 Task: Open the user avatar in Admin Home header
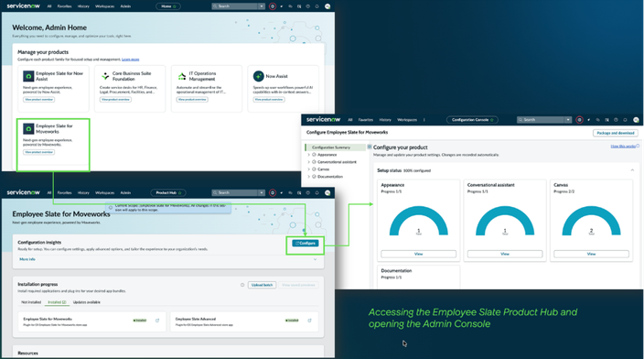pos(327,6)
